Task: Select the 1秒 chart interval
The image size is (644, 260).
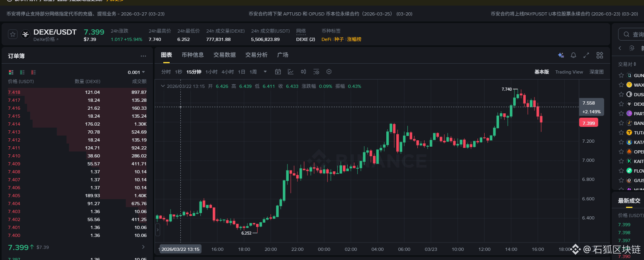Action: coord(178,72)
